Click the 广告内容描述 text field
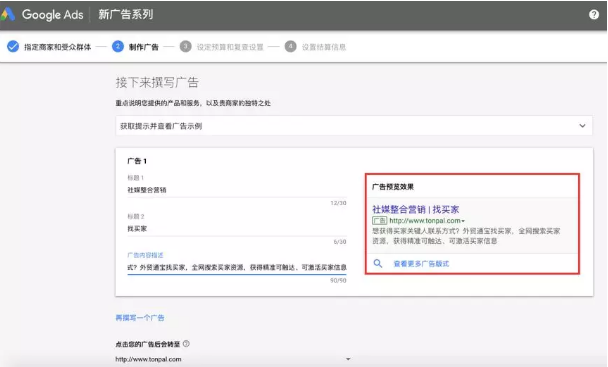Screen dimensions: 608x367 (x=237, y=267)
